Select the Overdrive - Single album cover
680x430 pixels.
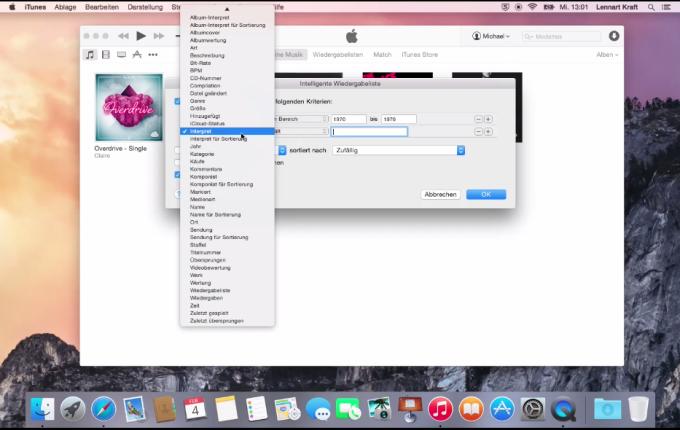tap(129, 107)
